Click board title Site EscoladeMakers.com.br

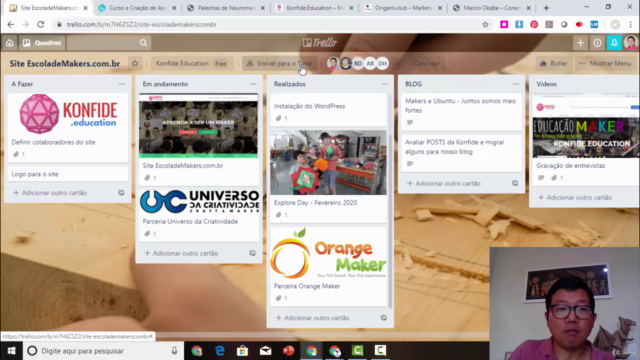(x=65, y=64)
